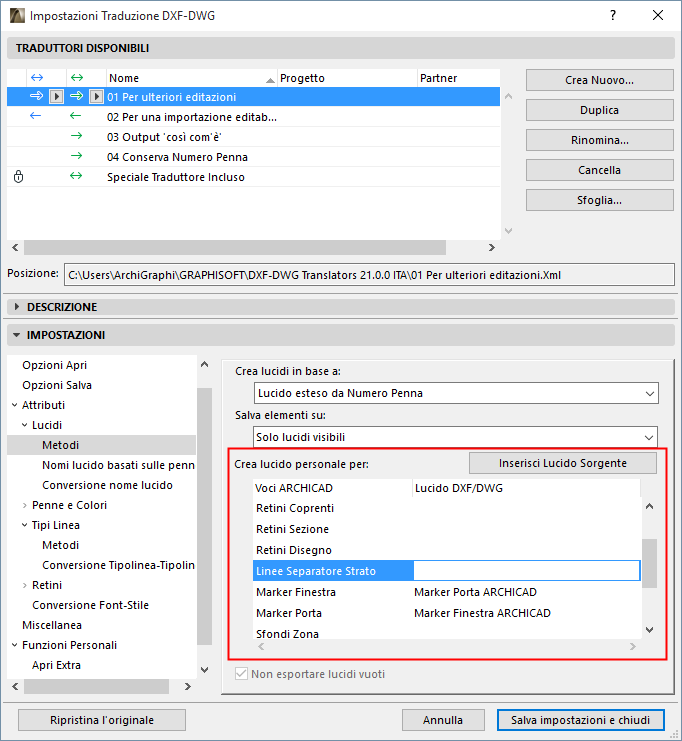Image resolution: width=682 pixels, height=741 pixels.
Task: Select Metodi under Tipi Linea
Action: 60,545
